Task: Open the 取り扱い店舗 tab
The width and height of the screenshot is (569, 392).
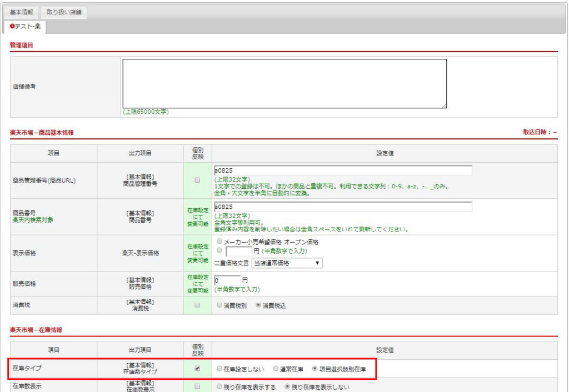Action: [63, 12]
